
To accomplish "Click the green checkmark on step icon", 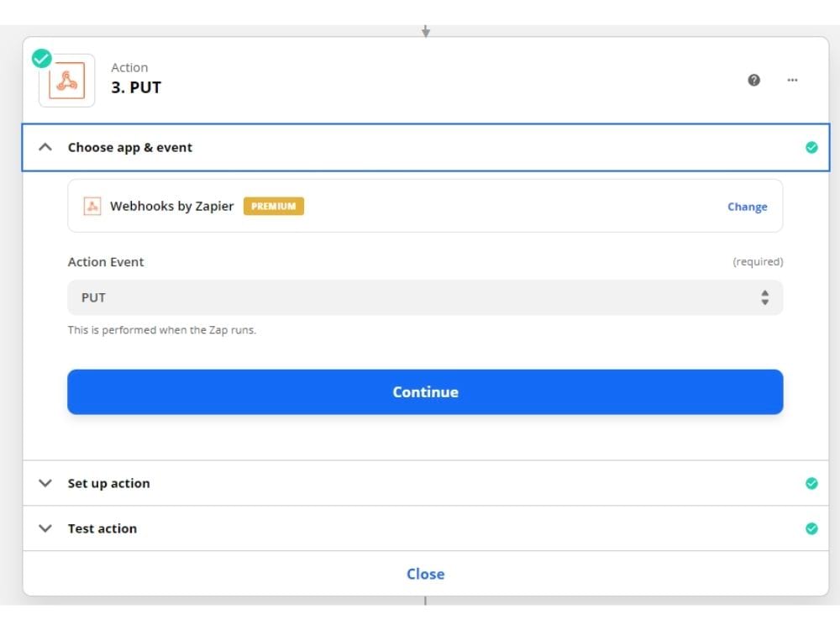I will (x=42, y=59).
